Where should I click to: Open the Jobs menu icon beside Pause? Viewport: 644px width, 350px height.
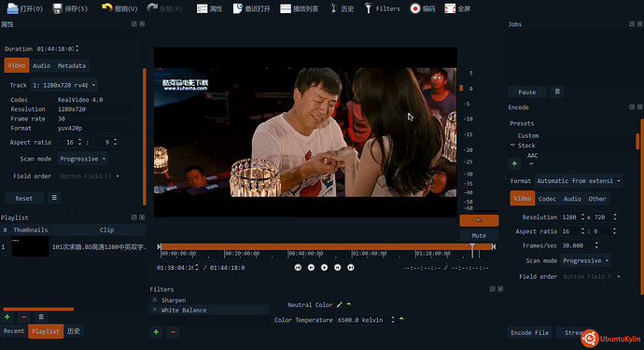[557, 91]
